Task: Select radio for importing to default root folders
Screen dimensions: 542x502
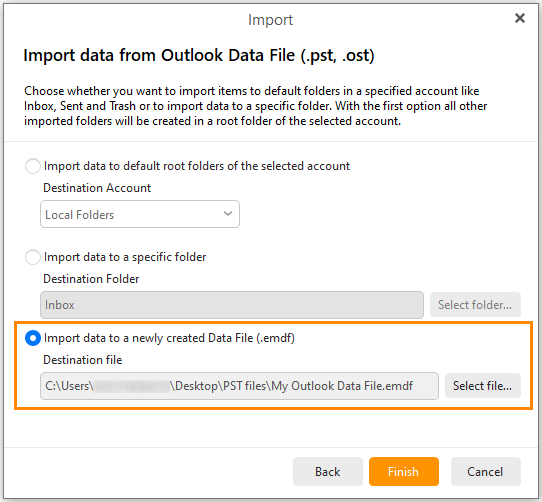Action: (33, 166)
